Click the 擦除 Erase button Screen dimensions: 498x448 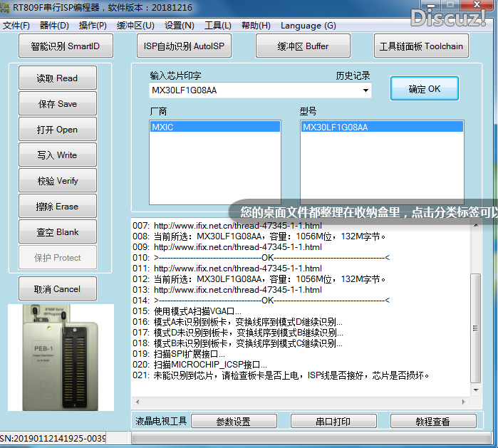(58, 206)
